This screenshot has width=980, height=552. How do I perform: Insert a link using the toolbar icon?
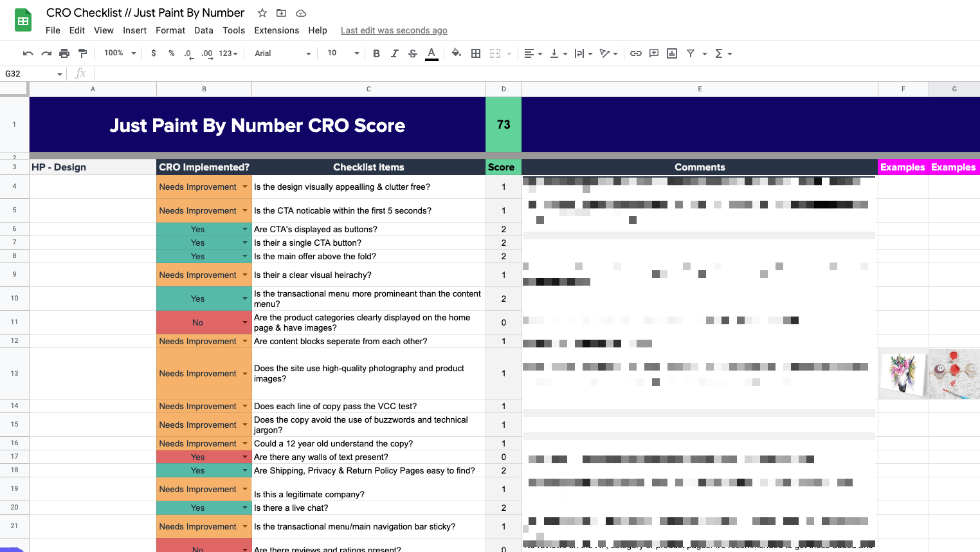636,53
